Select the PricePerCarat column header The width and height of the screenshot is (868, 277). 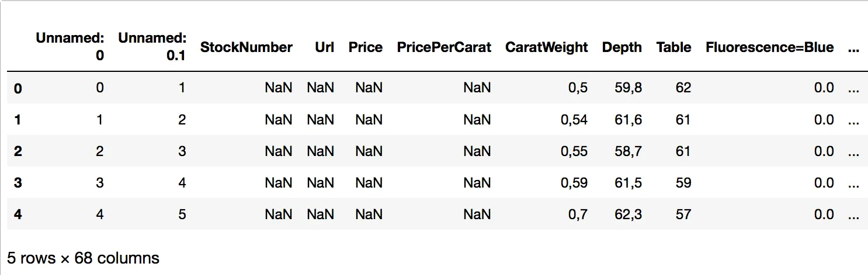[444, 47]
